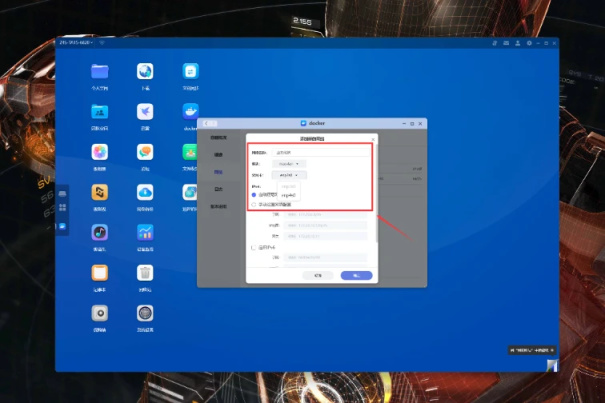Select the highlighted network tab in docker sidebar
This screenshot has width=605, height=403.
pos(218,172)
